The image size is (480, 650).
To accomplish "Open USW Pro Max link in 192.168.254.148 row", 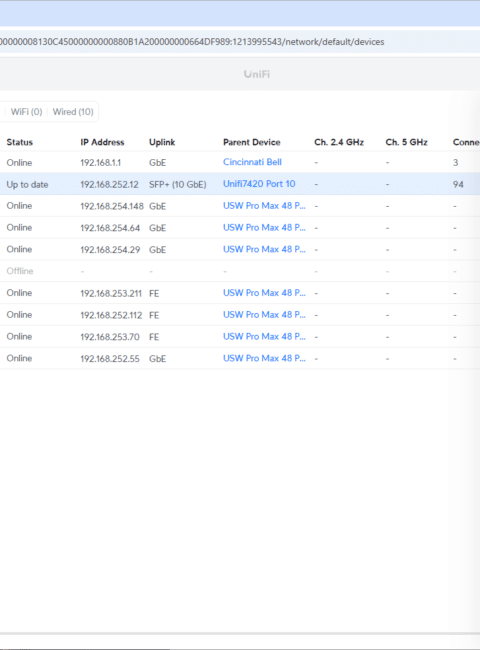I will [x=264, y=206].
